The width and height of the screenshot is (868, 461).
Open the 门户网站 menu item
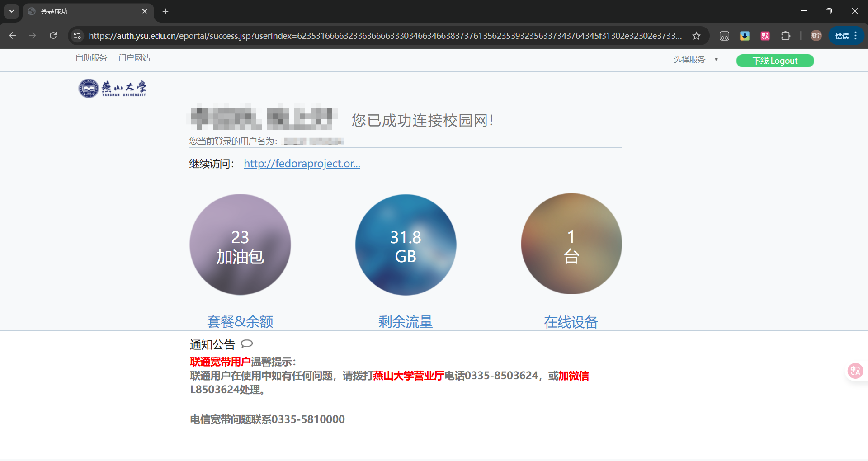(134, 58)
